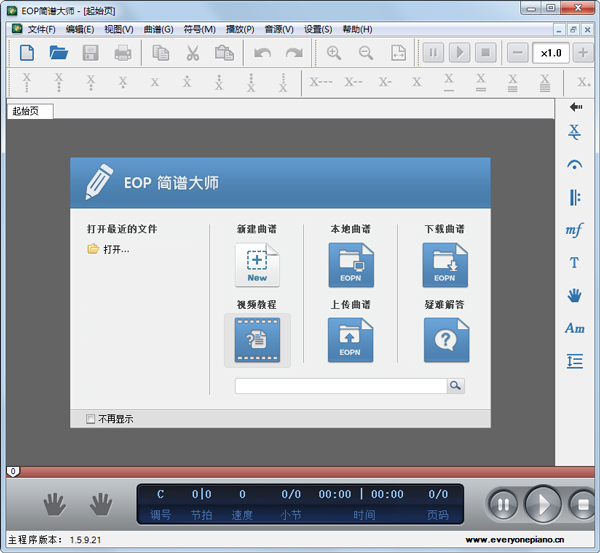Viewport: 600px width, 553px height.
Task: Open a file with the folder icon
Action: click(x=59, y=52)
